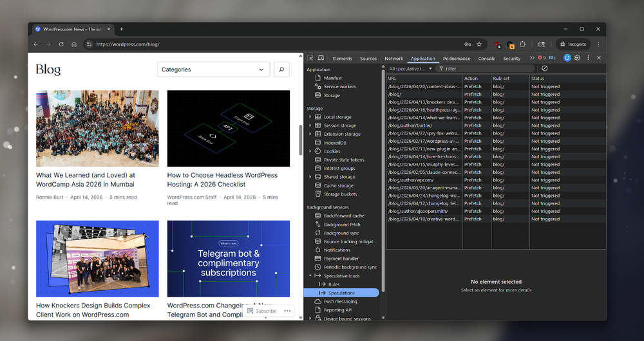Sort the table by the Status column header

tap(567, 78)
